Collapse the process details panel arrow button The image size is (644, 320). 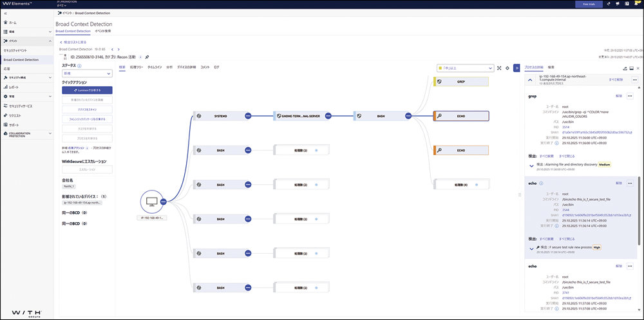[516, 68]
